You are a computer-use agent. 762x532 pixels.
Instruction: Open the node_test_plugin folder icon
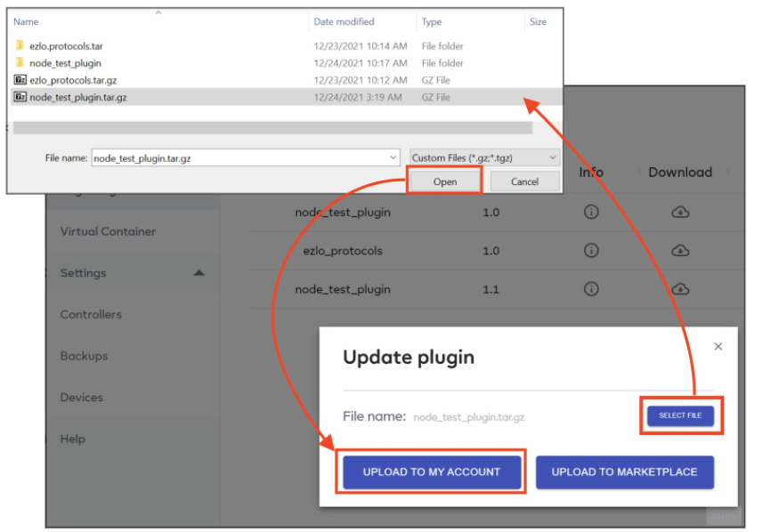click(x=20, y=62)
